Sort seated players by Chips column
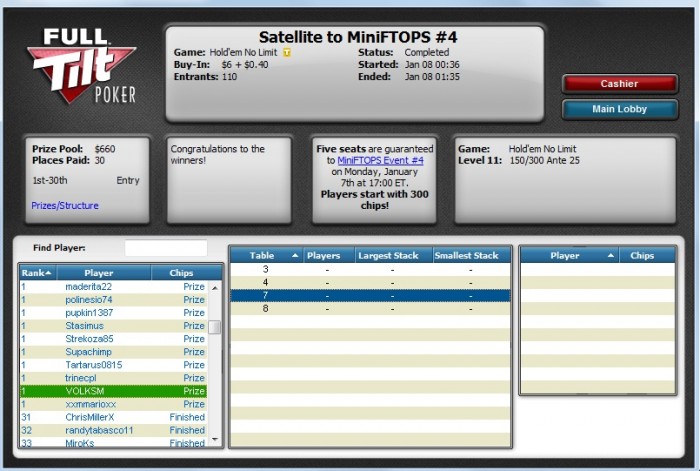Screen dimensions: 700x471 [x=647, y=255]
